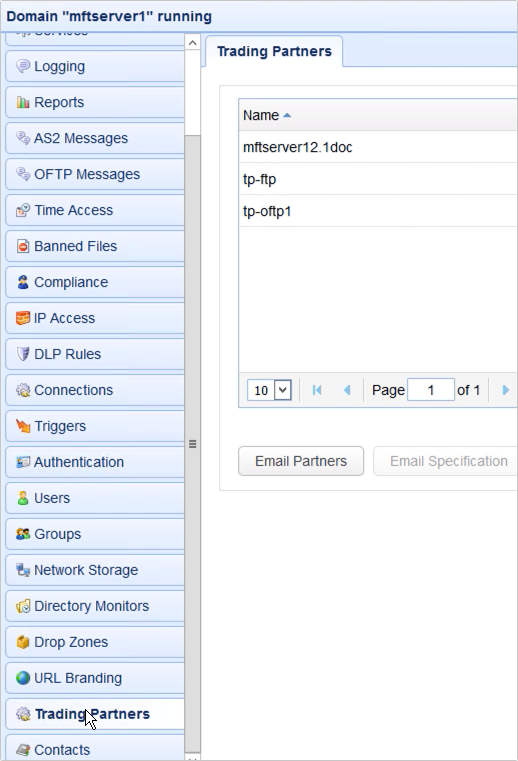The image size is (518, 761).
Task: Click the Banned Files icon
Action: click(23, 246)
